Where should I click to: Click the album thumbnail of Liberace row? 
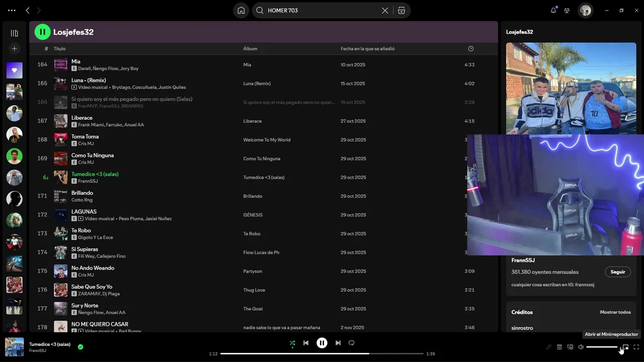(60, 121)
